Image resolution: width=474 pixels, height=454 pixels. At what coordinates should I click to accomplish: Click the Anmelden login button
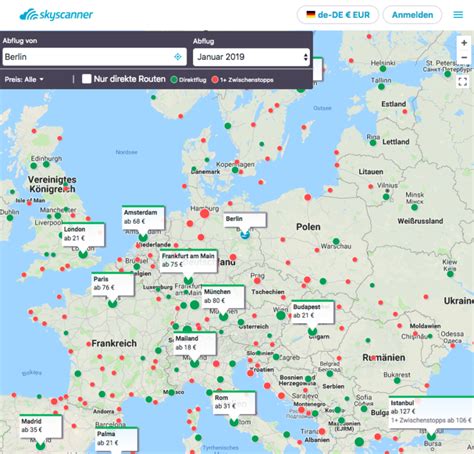tap(413, 15)
